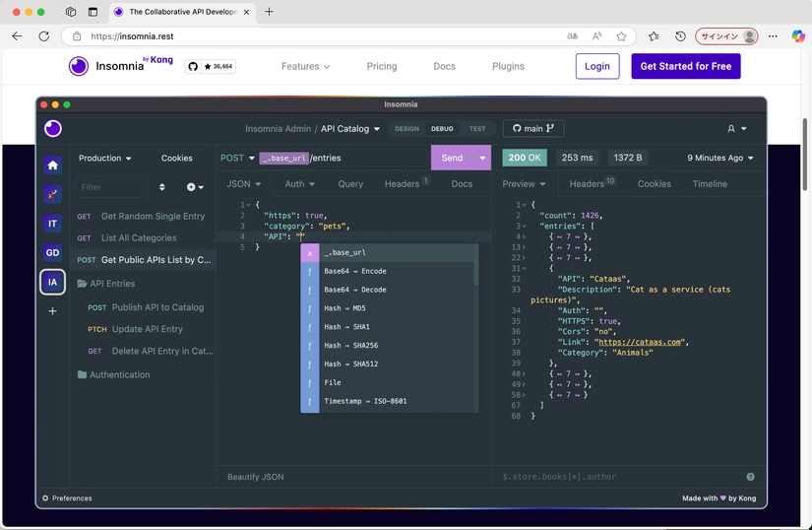Click the Send button

pos(452,158)
